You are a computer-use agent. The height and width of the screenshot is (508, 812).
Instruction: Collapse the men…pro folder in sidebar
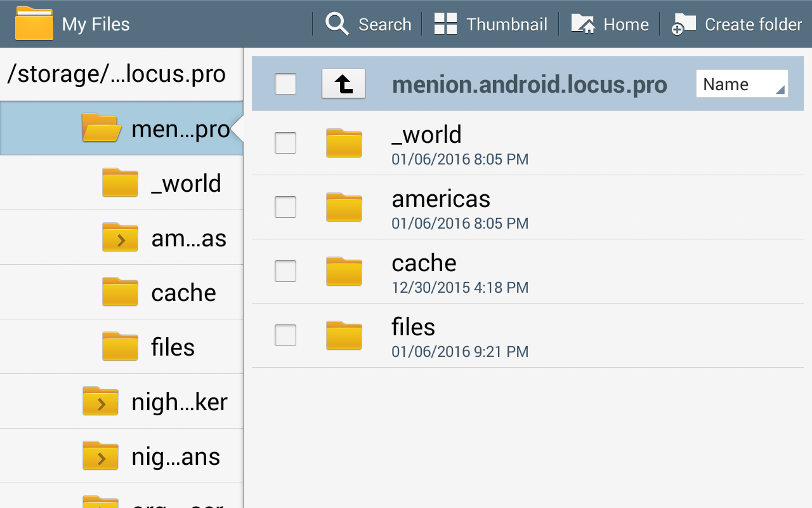click(x=101, y=128)
